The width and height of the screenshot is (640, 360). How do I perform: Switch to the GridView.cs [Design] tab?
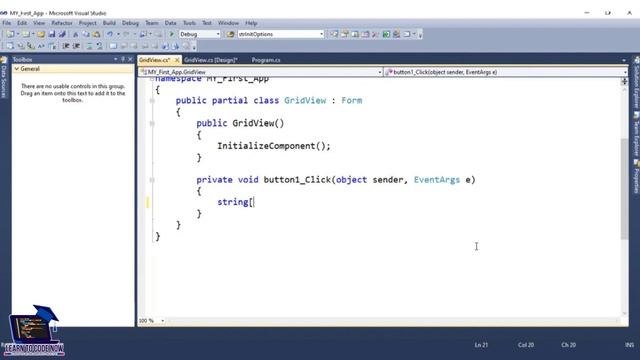211,60
